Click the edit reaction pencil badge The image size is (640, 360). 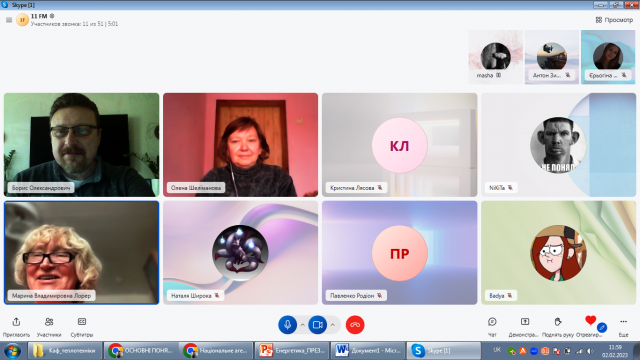pos(602,327)
